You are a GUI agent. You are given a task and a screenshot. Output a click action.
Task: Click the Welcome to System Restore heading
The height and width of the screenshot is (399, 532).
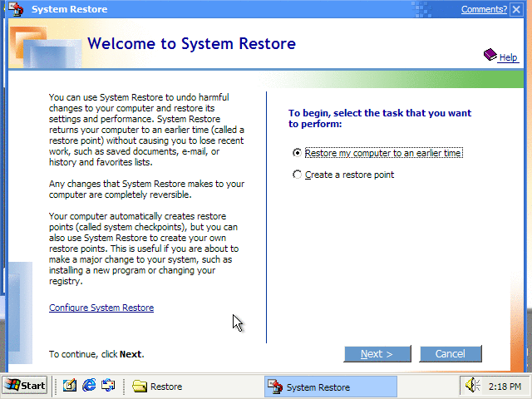[192, 44]
